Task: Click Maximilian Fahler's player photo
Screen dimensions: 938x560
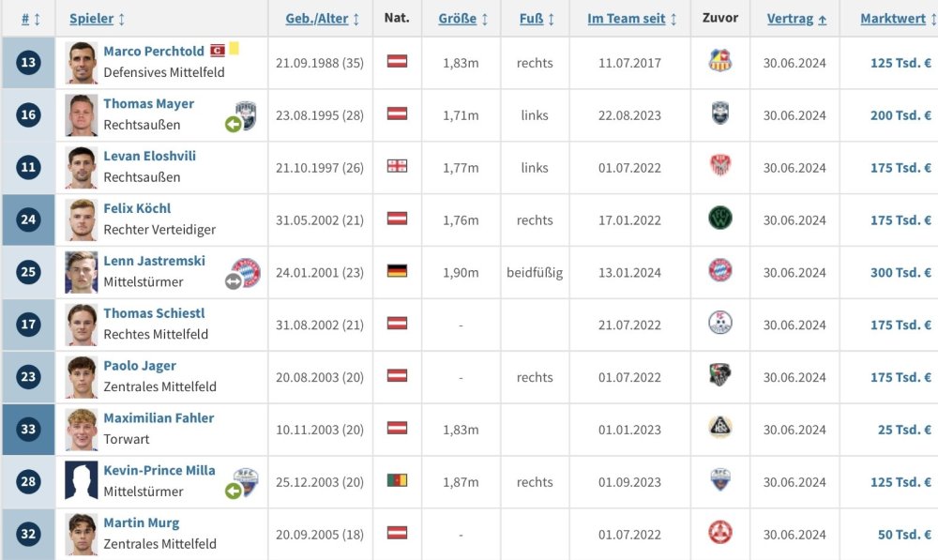Action: [82, 430]
